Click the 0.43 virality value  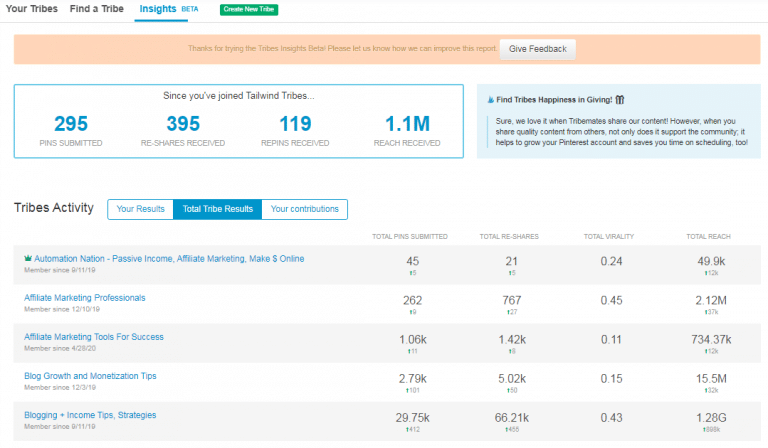[x=611, y=418]
